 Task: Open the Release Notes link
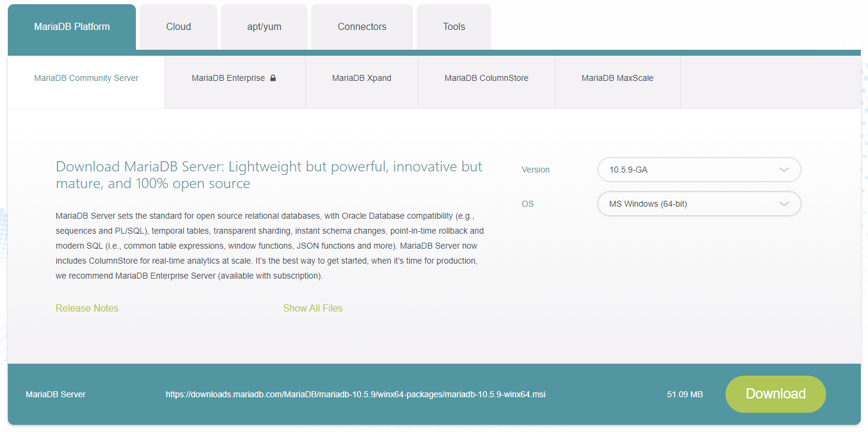coord(87,308)
